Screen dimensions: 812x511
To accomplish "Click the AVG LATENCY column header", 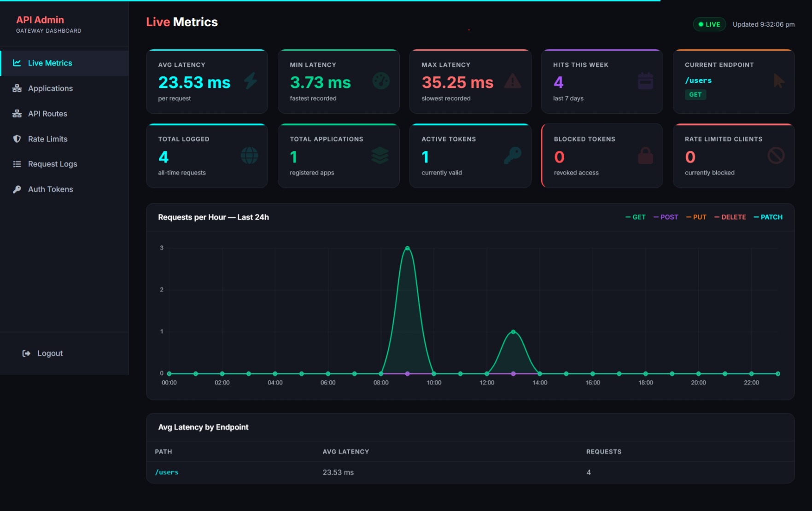I will coord(346,452).
